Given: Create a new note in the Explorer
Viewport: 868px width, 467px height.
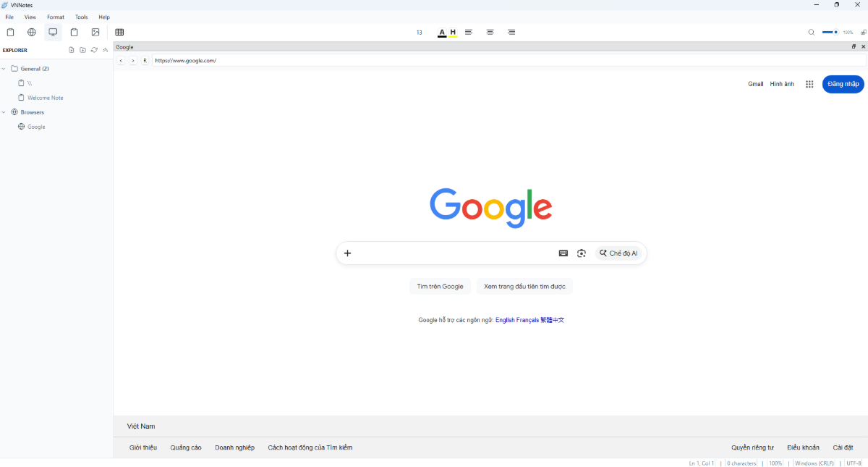Looking at the screenshot, I should tap(71, 49).
